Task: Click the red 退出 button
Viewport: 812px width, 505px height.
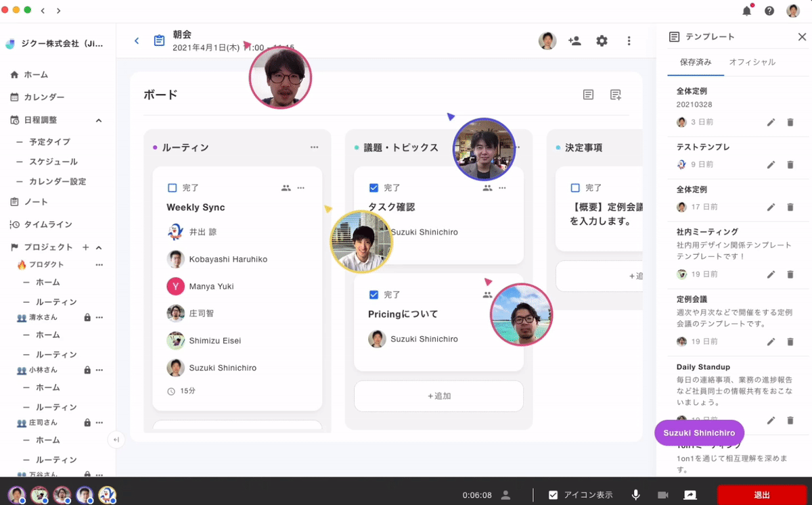Action: (762, 495)
